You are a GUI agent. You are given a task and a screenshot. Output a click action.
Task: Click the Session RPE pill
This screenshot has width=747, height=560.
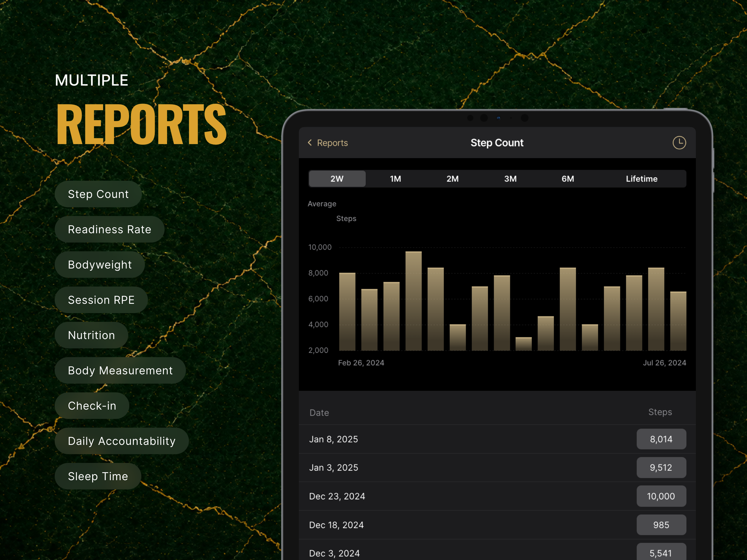[101, 300]
